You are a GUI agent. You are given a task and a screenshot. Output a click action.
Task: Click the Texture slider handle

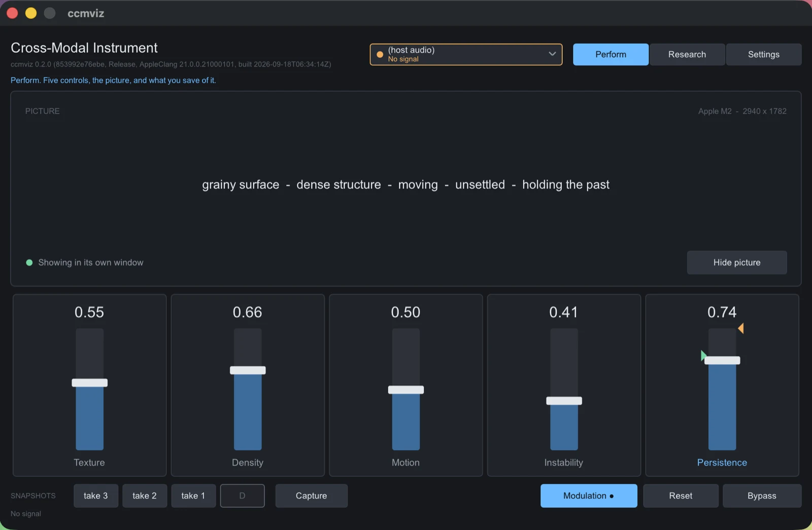click(x=90, y=383)
